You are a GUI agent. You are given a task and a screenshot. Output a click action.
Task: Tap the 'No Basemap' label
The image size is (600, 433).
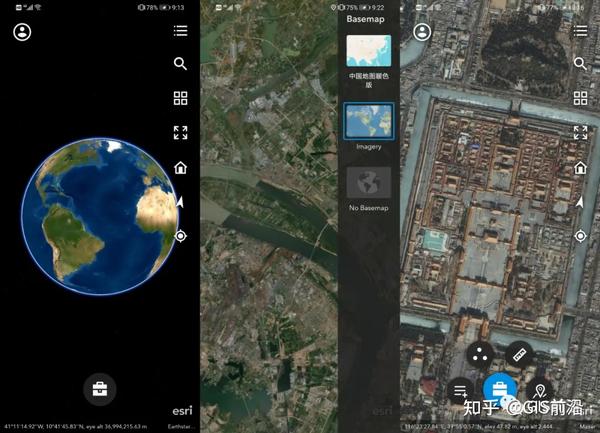(x=369, y=208)
